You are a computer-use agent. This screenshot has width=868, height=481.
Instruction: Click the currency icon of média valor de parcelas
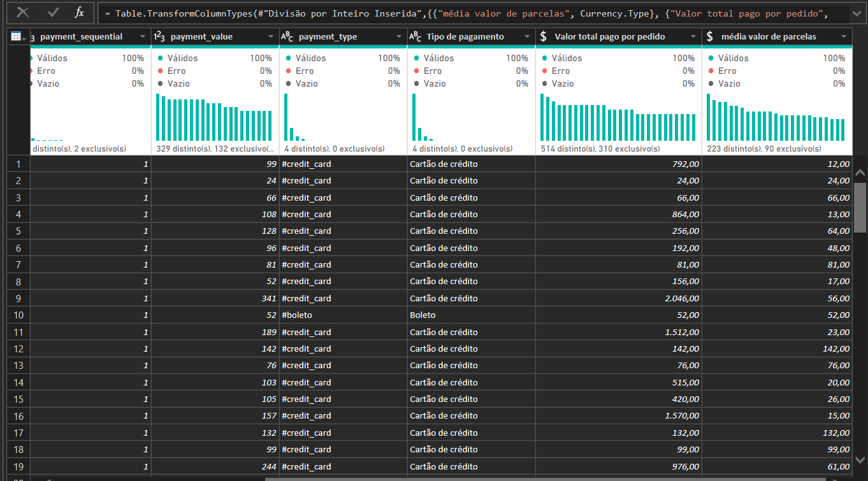(709, 37)
